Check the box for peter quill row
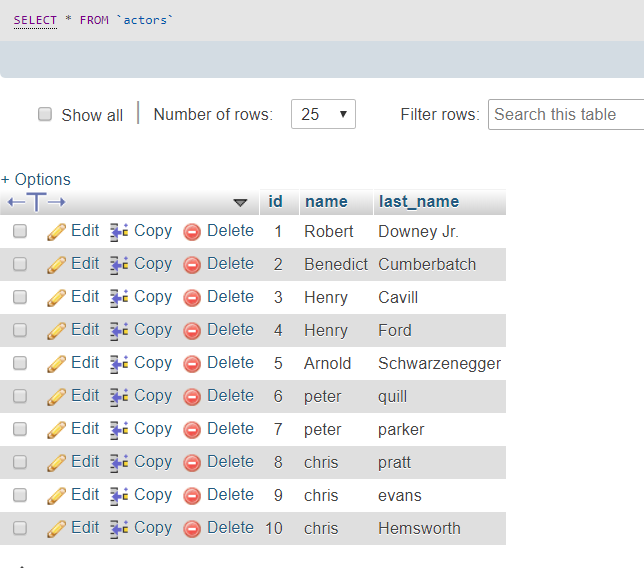The image size is (644, 568). (x=20, y=396)
